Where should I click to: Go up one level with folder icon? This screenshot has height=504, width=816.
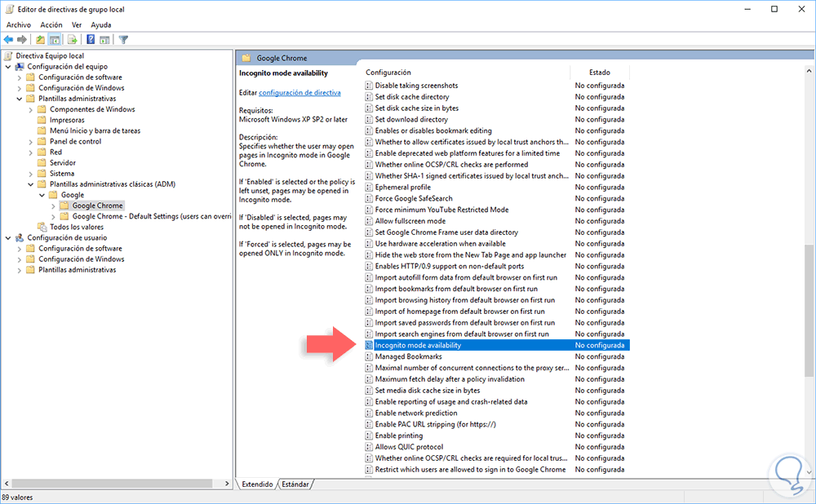(40, 39)
